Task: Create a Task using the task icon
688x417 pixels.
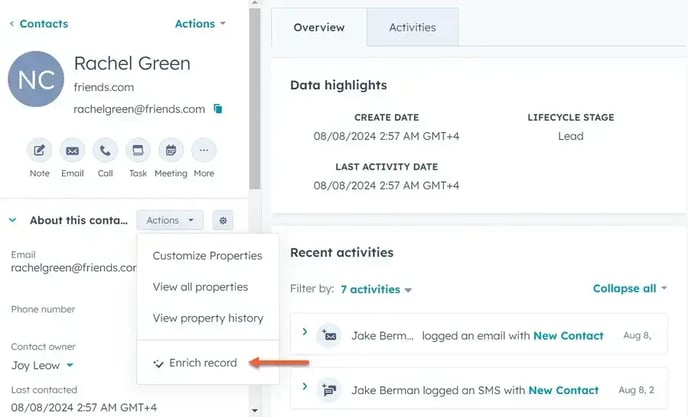Action: [138, 151]
